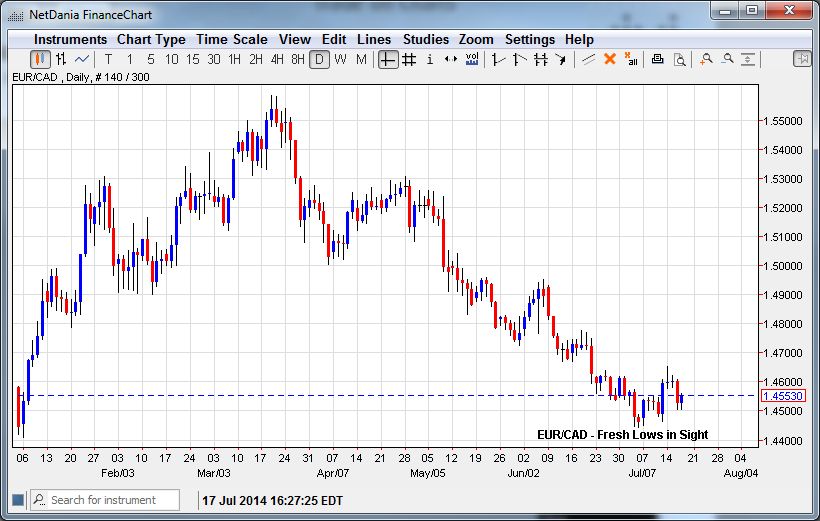Click the blue square icon beside search
This screenshot has width=820, height=521.
18,500
